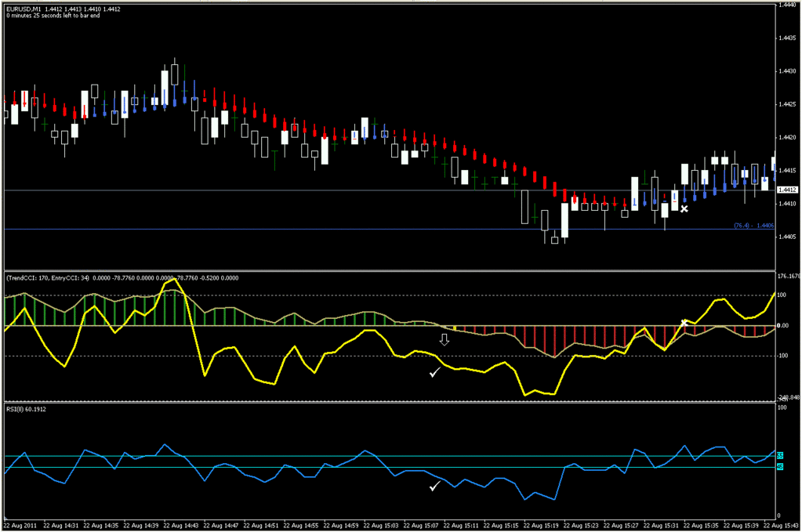Select the blue horizontal line at 1.4406
The height and width of the screenshot is (532, 802).
tap(314, 229)
